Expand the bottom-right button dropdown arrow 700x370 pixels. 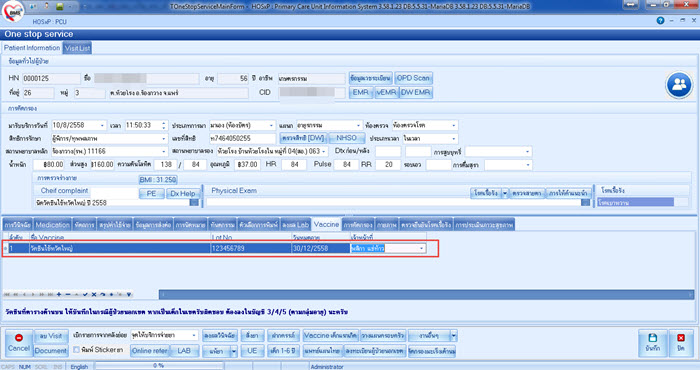pos(454,336)
